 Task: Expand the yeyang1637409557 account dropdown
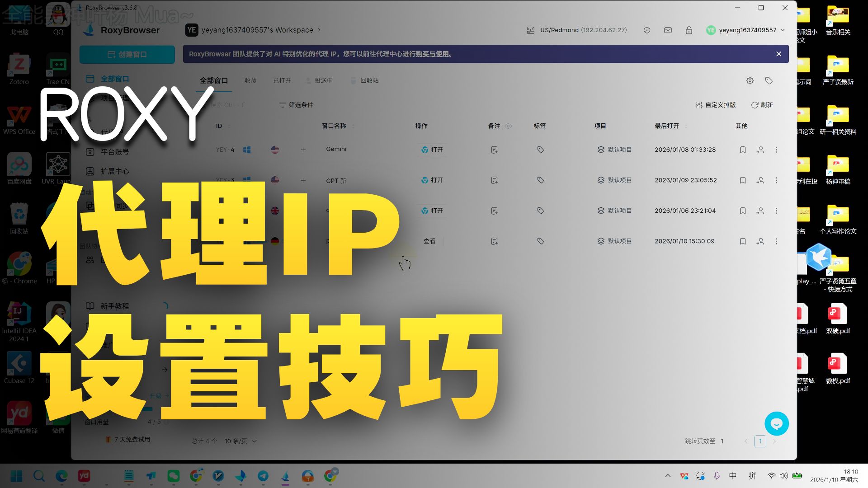tap(783, 30)
